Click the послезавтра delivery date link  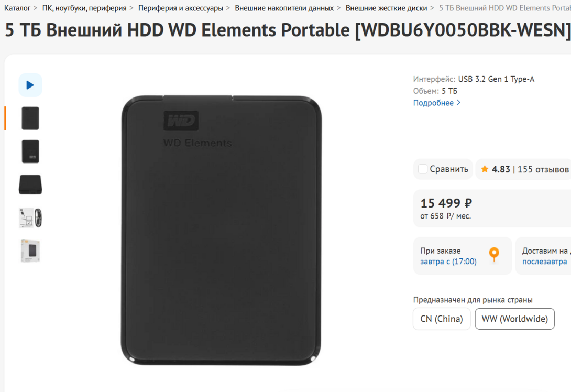pyautogui.click(x=544, y=262)
